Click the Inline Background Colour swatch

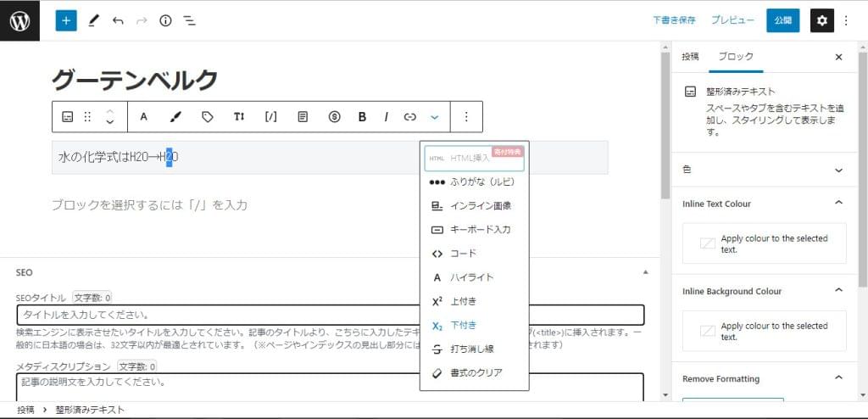tap(707, 332)
